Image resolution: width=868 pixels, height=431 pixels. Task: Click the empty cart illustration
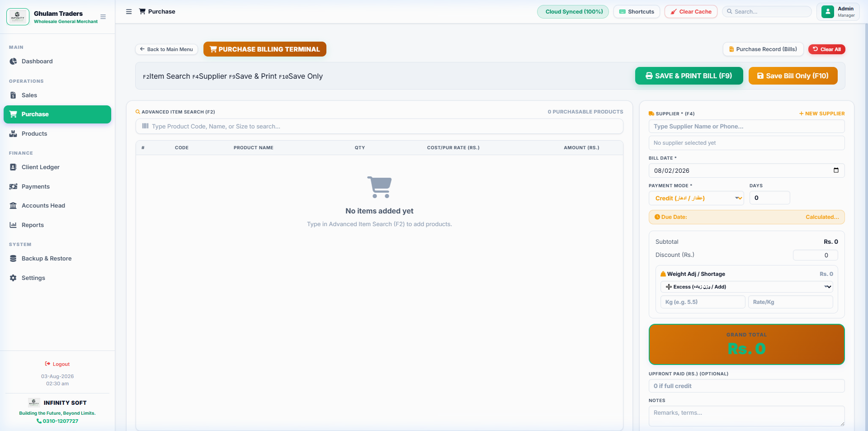(379, 187)
